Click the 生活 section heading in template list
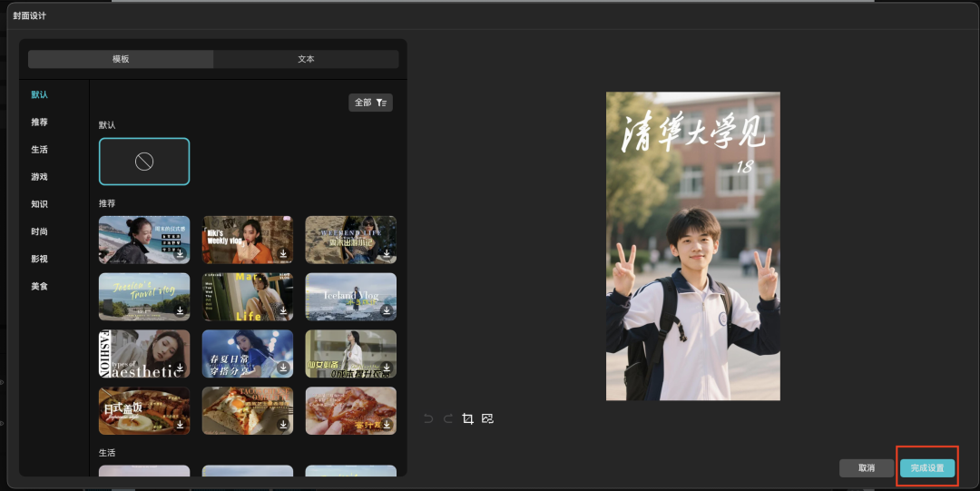 pyautogui.click(x=107, y=452)
